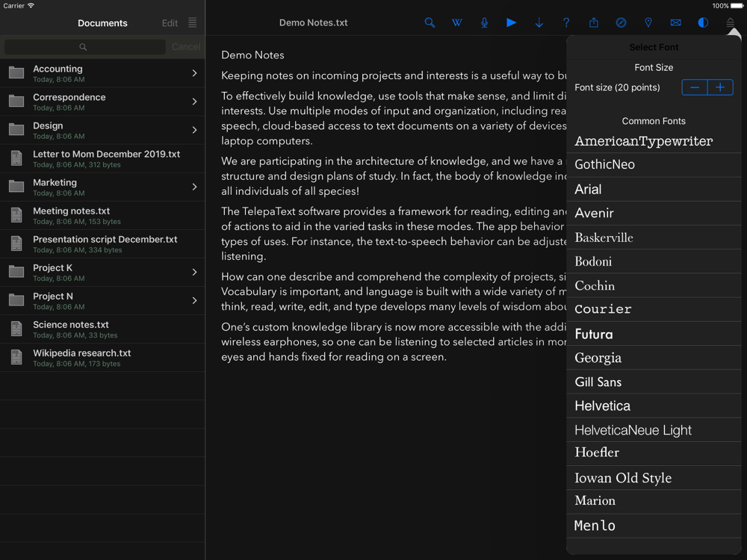Tap the compass browser icon

(x=621, y=22)
